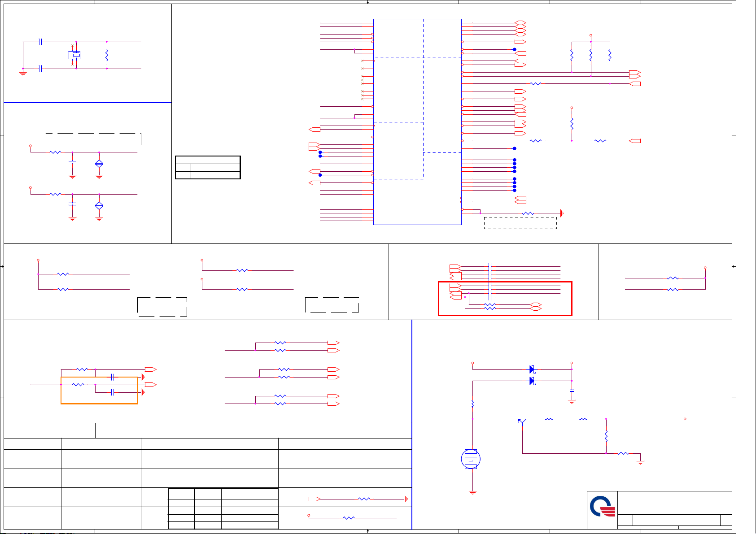Select the crystal oscillator symbol
This screenshot has width=756, height=534.
74,55
